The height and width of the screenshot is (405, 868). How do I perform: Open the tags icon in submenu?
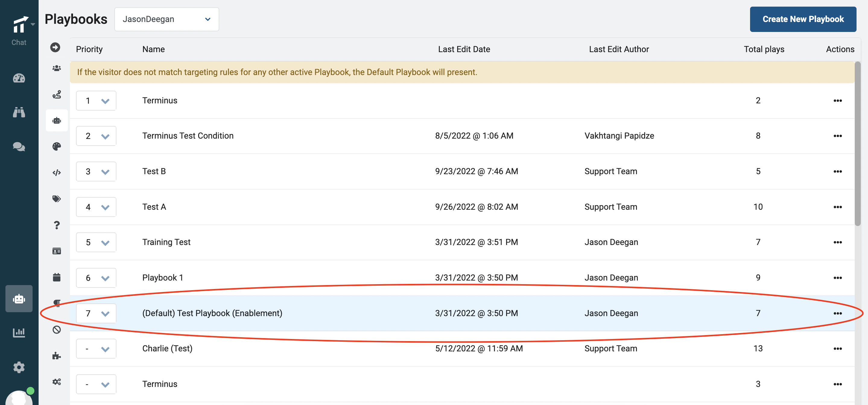tap(57, 199)
